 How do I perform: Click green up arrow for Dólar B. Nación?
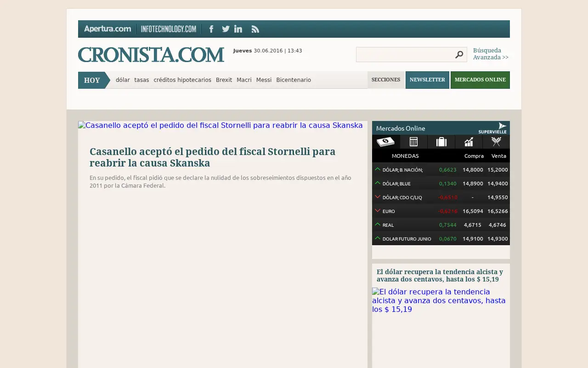coord(378,169)
